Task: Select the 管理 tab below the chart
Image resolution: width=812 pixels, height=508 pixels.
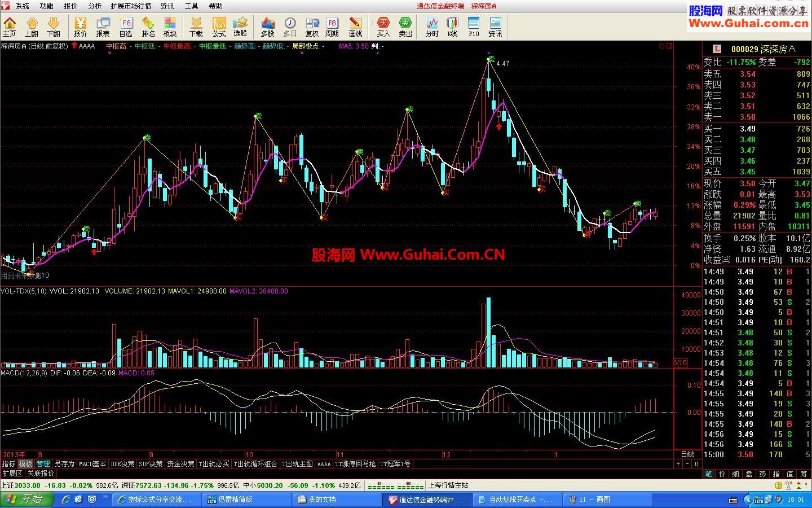Action: click(43, 464)
